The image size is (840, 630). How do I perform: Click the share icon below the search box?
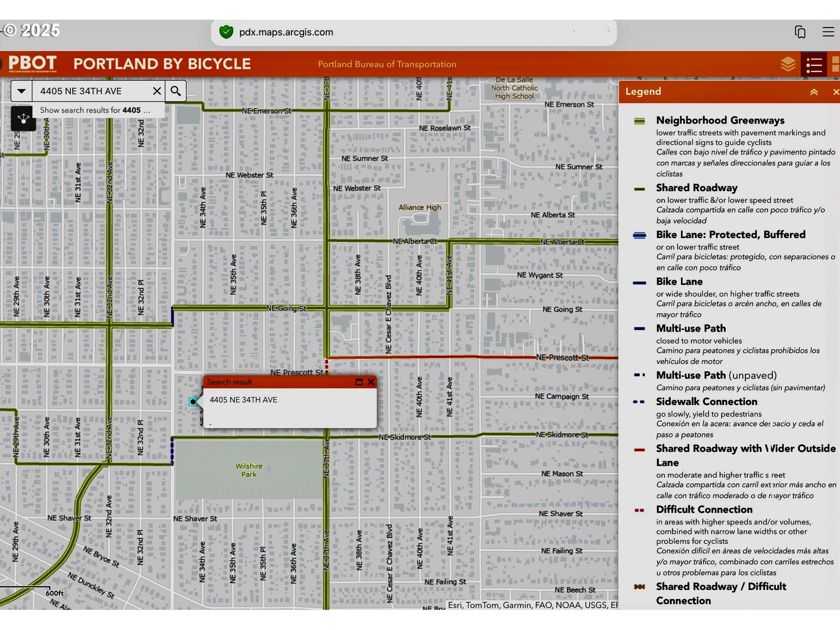[x=23, y=118]
